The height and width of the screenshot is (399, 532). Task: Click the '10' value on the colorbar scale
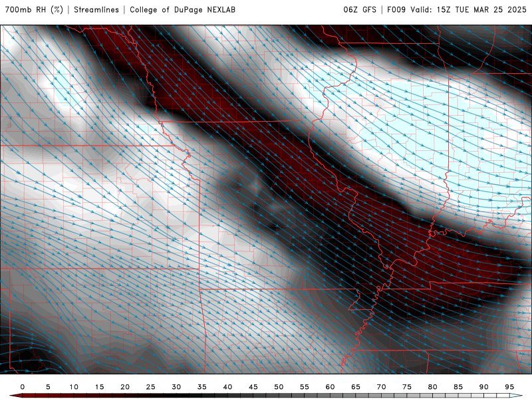point(74,387)
